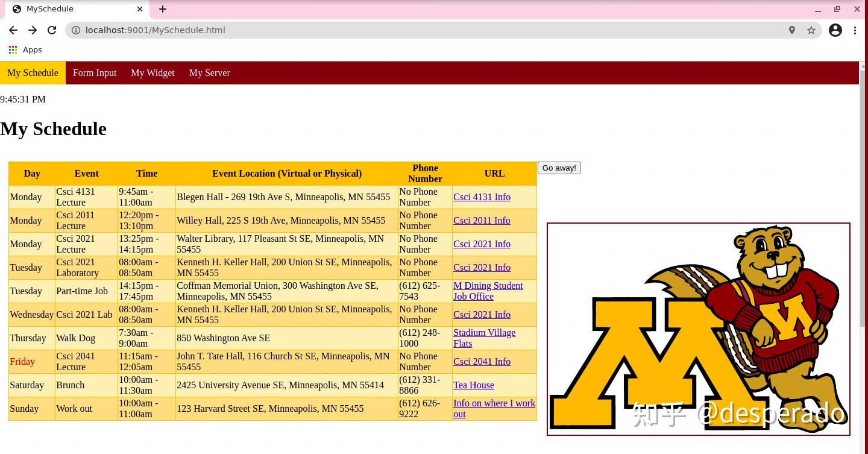
Task: Open the My Widget nav item
Action: click(x=153, y=73)
